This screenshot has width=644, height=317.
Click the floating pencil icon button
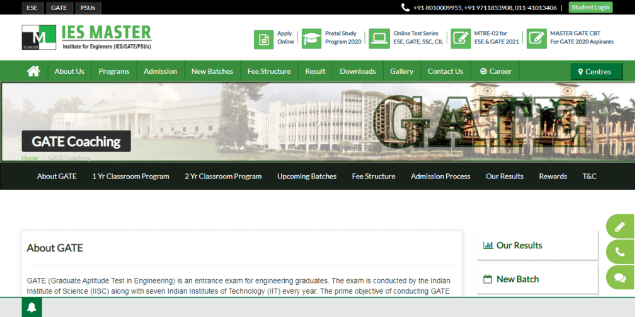pyautogui.click(x=620, y=226)
